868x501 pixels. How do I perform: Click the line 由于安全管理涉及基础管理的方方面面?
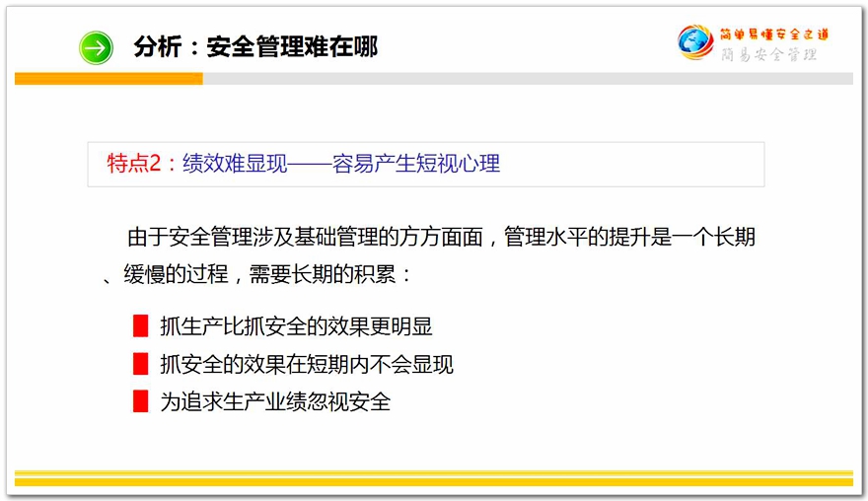pyautogui.click(x=306, y=237)
